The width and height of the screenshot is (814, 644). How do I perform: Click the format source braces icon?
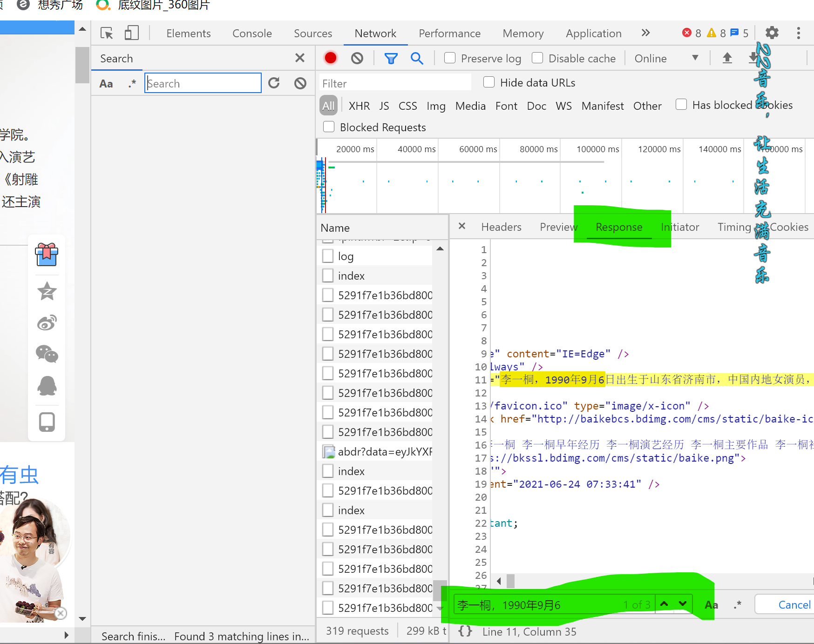tap(465, 631)
